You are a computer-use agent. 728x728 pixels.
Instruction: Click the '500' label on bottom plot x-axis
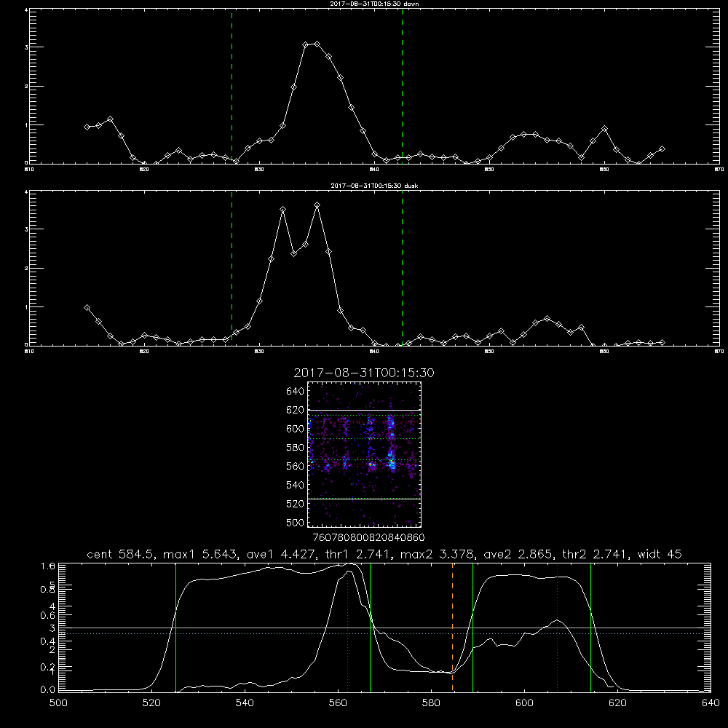(x=58, y=703)
